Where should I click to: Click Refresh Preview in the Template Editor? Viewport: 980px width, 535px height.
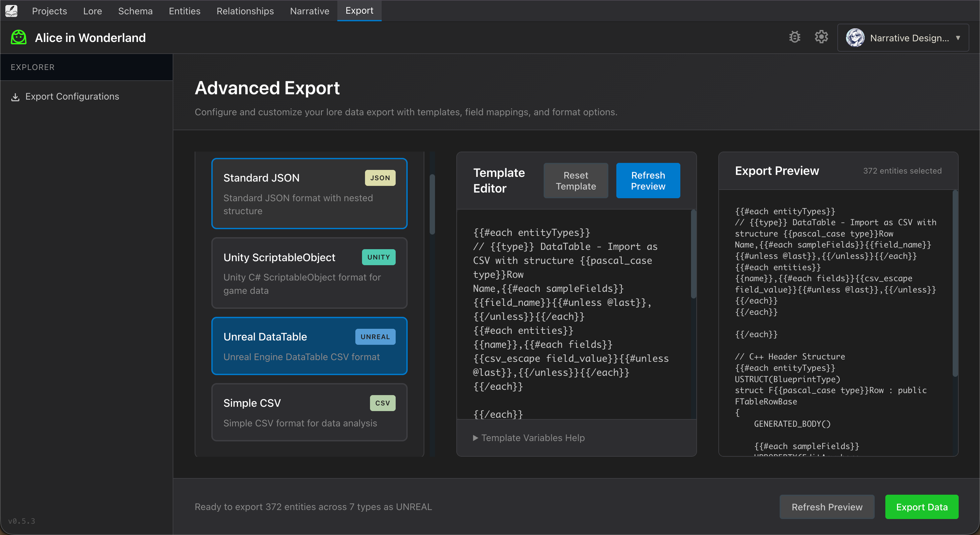coord(648,180)
